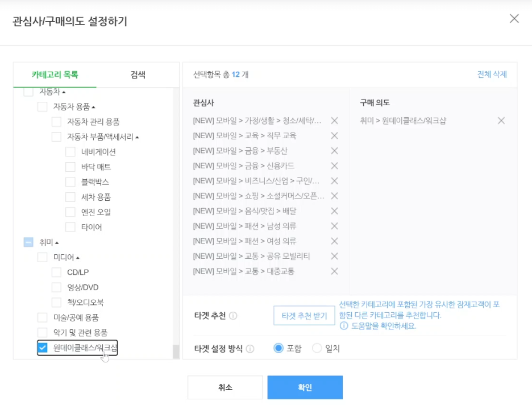The image size is (532, 405).
Task: Check the 악기 및 관련 용품 checkbox
Action: pos(43,332)
